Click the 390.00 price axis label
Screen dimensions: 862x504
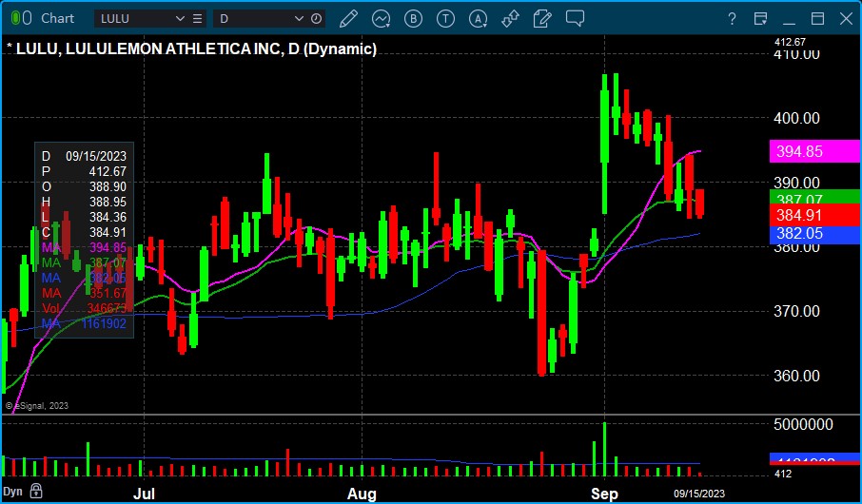pos(796,183)
